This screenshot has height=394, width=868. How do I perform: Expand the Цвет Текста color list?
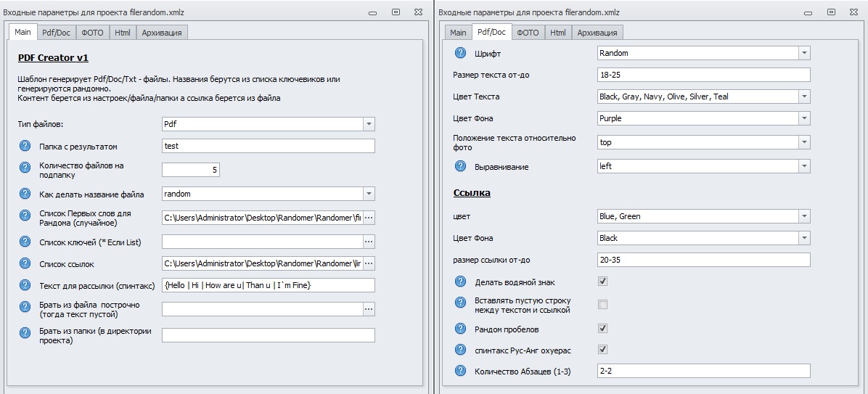803,97
